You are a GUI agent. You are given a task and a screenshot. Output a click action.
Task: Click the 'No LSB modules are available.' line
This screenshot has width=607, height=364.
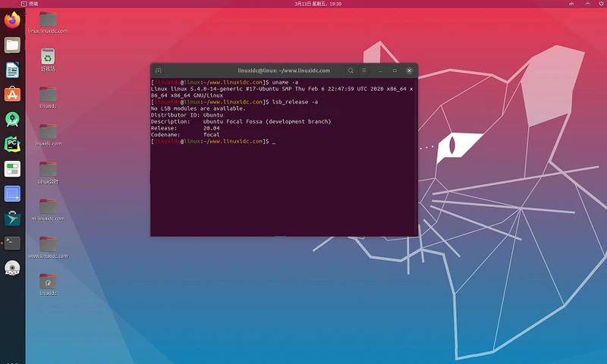point(198,108)
